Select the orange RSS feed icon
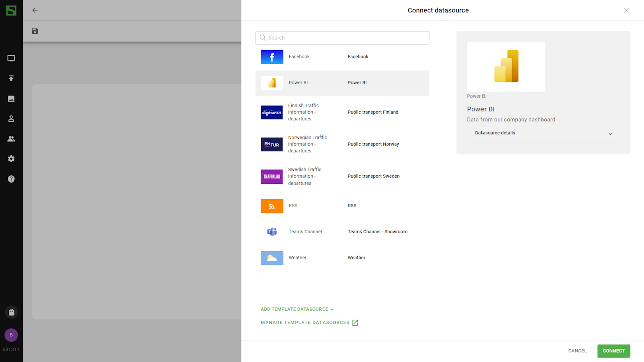 click(272, 206)
